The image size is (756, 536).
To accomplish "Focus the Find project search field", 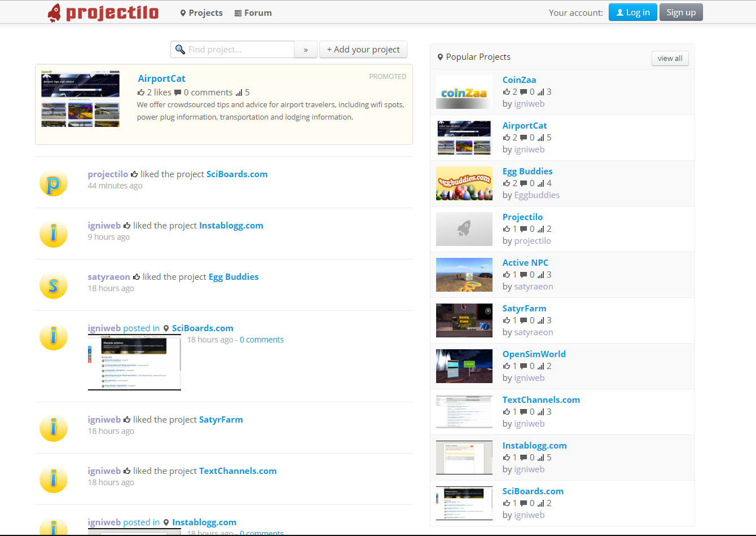I will coord(232,50).
